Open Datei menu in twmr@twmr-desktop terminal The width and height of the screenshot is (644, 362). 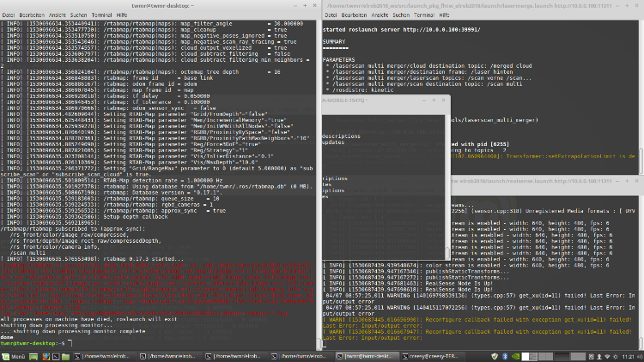pos(9,16)
